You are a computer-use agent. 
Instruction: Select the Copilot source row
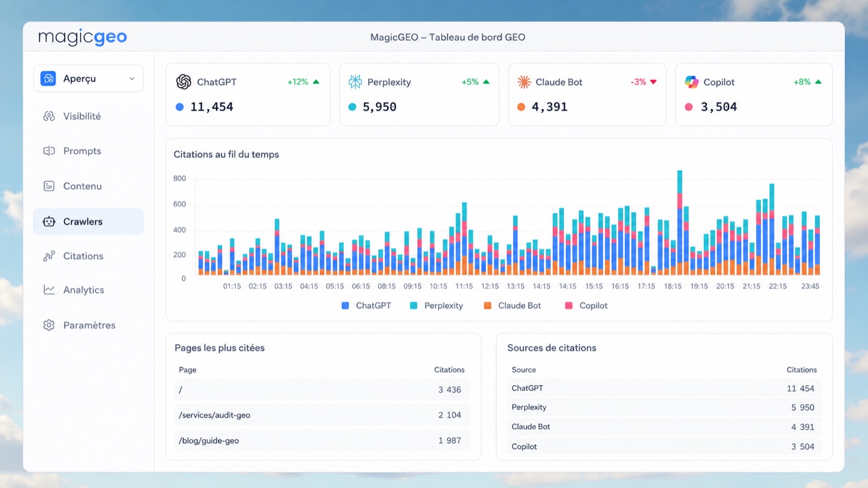pos(664,446)
